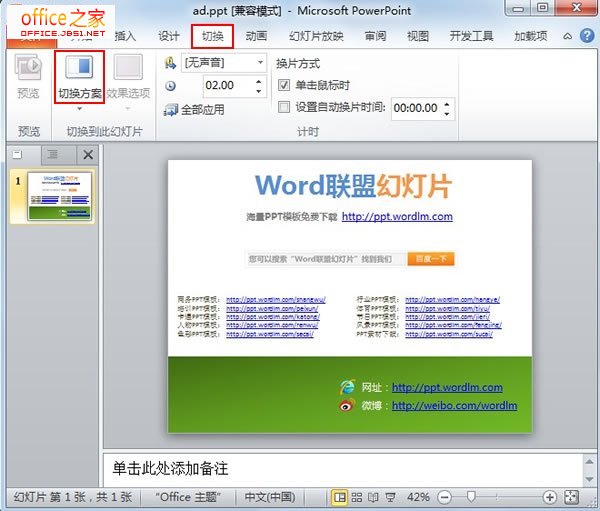This screenshot has width=600, height=511.
Task: Click the Internet Explorer icon on slide
Action: coord(347,387)
